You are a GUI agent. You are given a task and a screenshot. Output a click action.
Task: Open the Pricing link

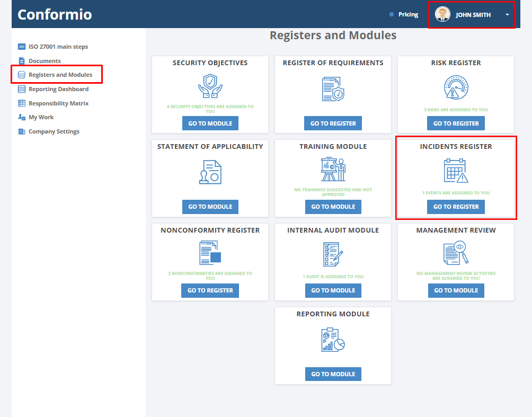point(408,14)
